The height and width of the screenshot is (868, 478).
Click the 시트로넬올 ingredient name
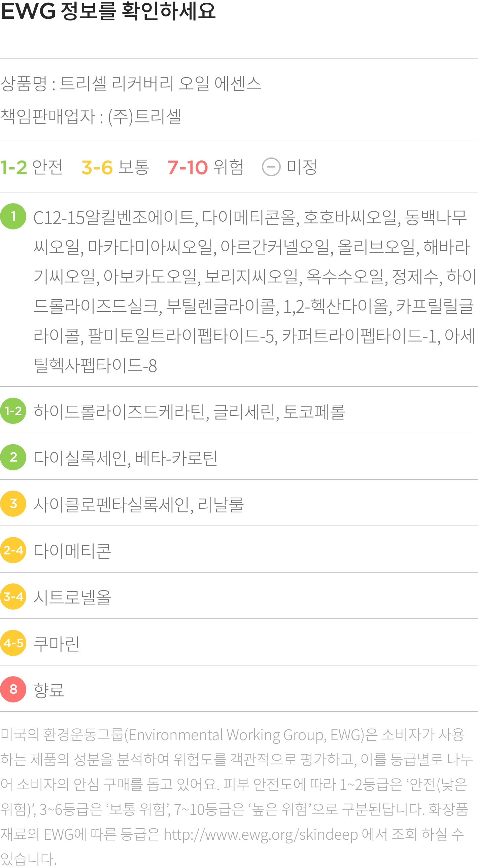72,597
